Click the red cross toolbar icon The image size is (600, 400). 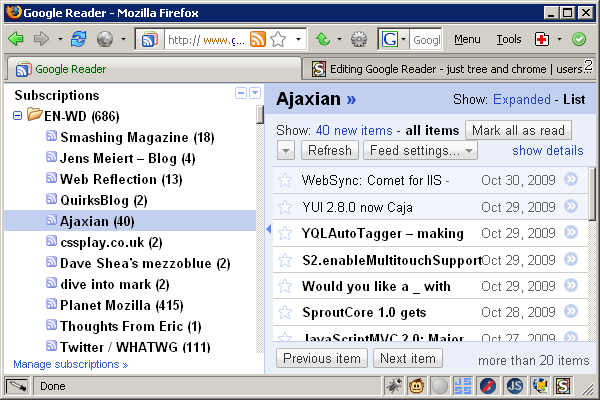tap(542, 39)
